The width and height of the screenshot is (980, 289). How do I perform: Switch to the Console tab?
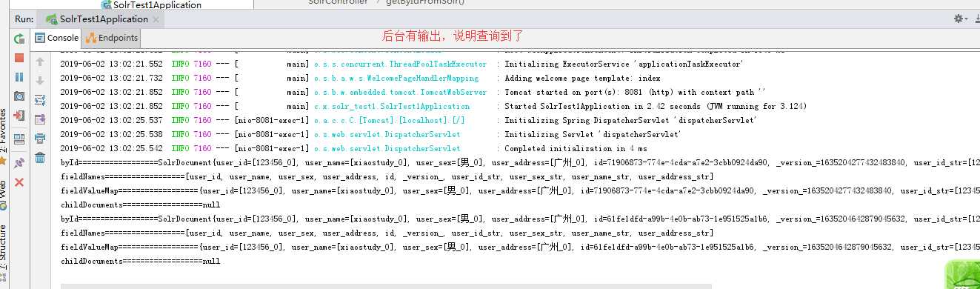[x=57, y=38]
